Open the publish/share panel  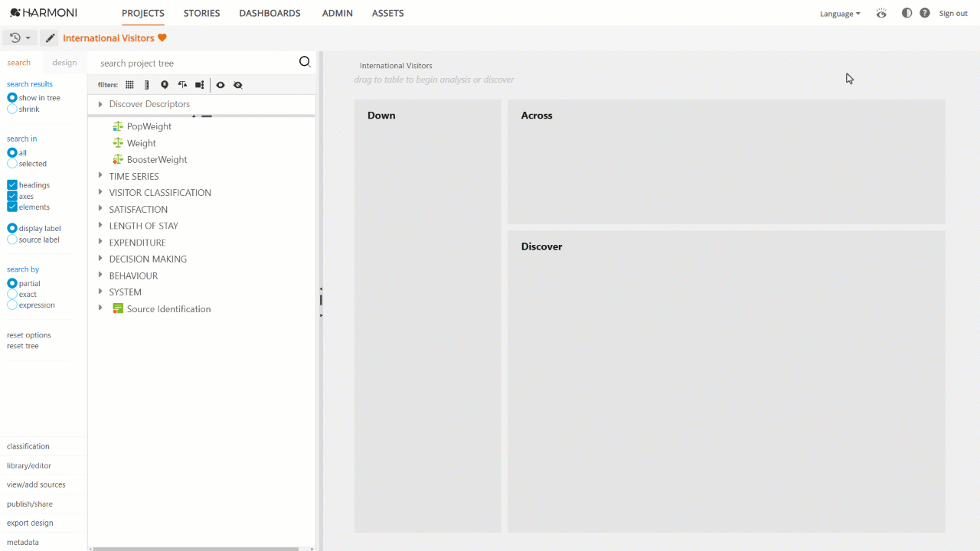coord(29,504)
